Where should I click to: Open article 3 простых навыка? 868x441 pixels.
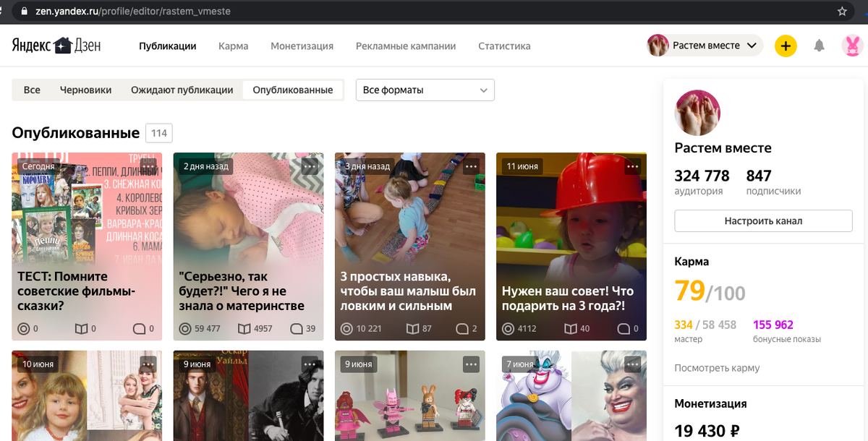tap(409, 247)
